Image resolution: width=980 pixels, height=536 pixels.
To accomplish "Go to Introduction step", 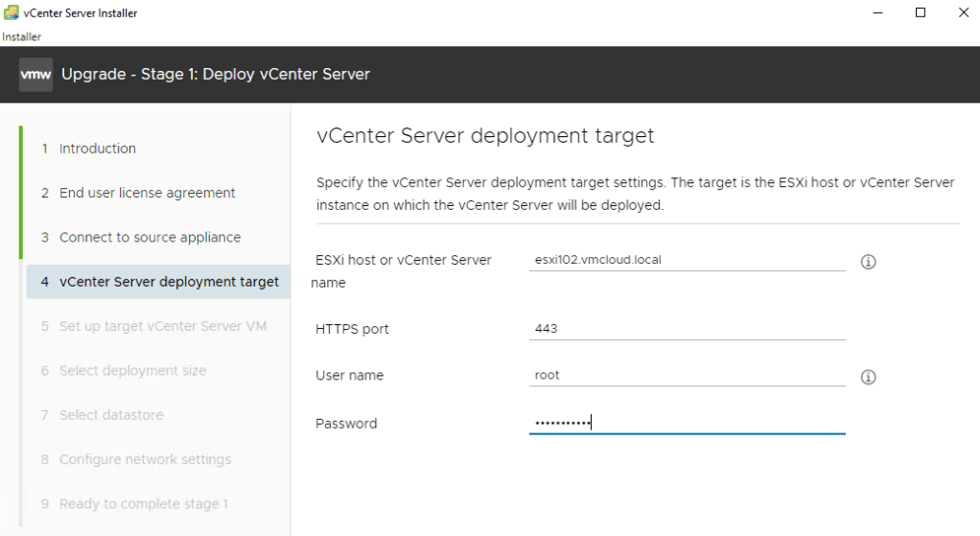I will tap(97, 149).
